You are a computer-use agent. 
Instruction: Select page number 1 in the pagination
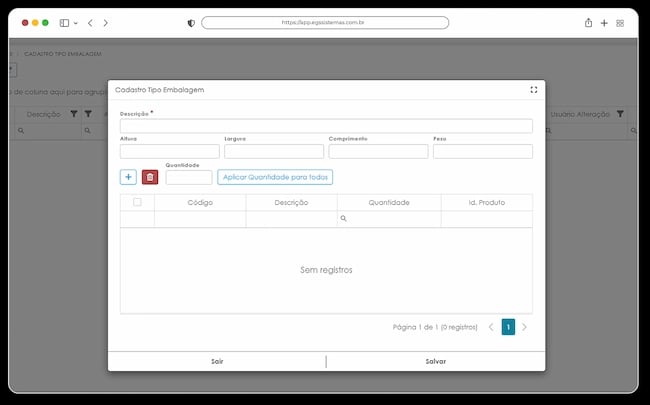(508, 327)
